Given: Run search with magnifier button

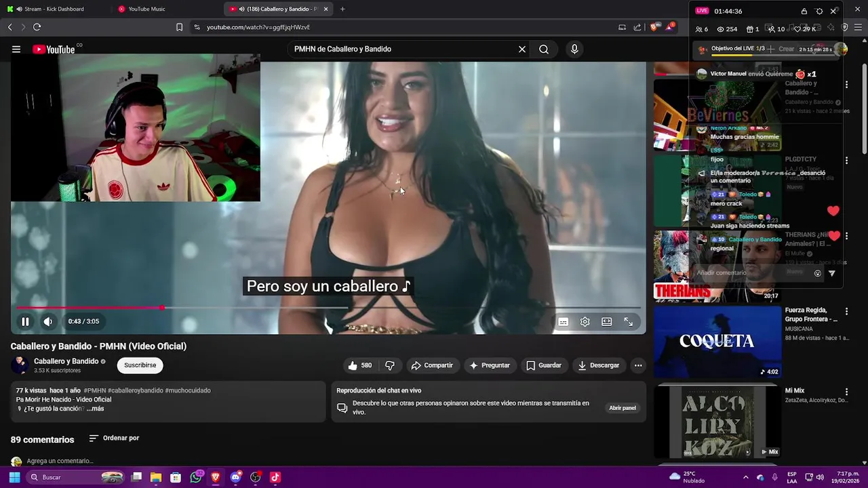Looking at the screenshot, I should [x=544, y=49].
